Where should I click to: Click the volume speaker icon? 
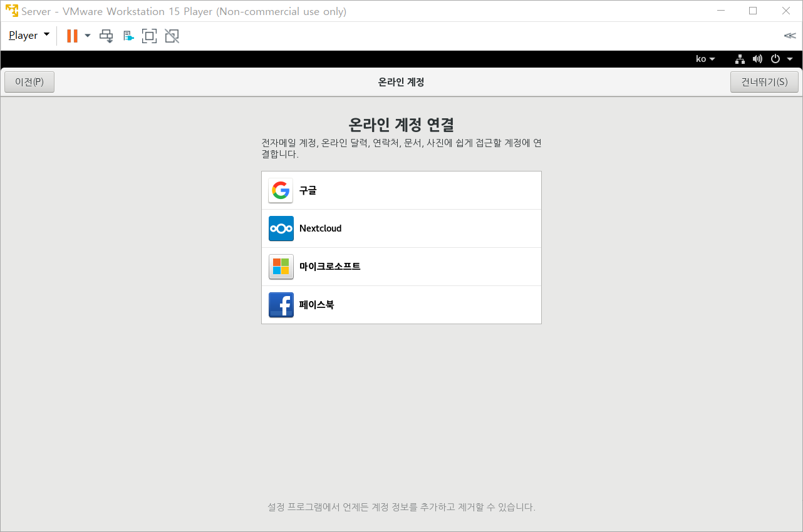click(x=757, y=59)
